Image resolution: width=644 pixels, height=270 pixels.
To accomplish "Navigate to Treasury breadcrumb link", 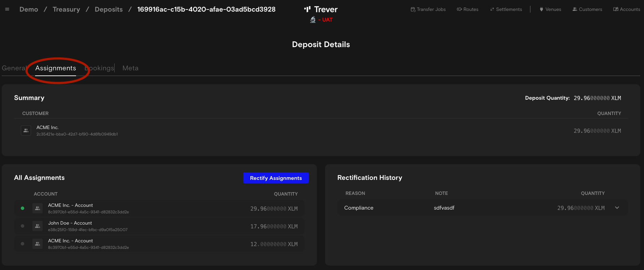I will coord(66,9).
